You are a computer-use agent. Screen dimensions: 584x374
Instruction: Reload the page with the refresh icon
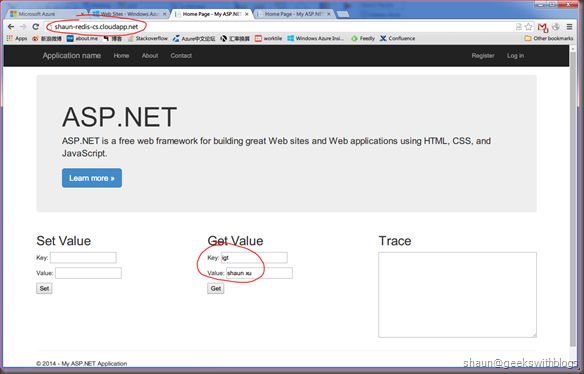point(36,27)
